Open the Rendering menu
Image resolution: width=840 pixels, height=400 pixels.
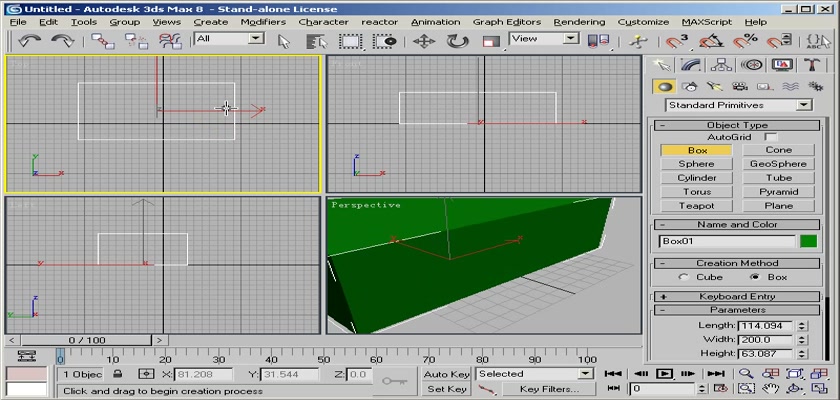pyautogui.click(x=579, y=22)
